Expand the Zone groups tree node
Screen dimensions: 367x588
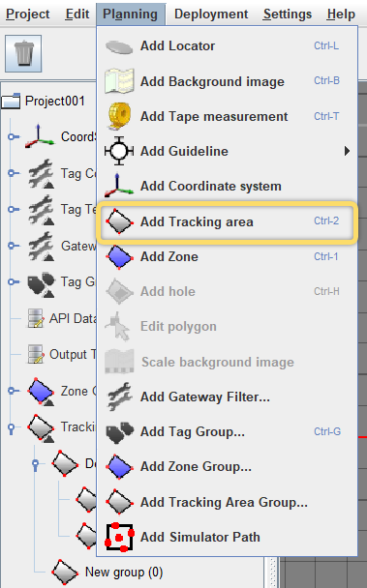(x=12, y=391)
